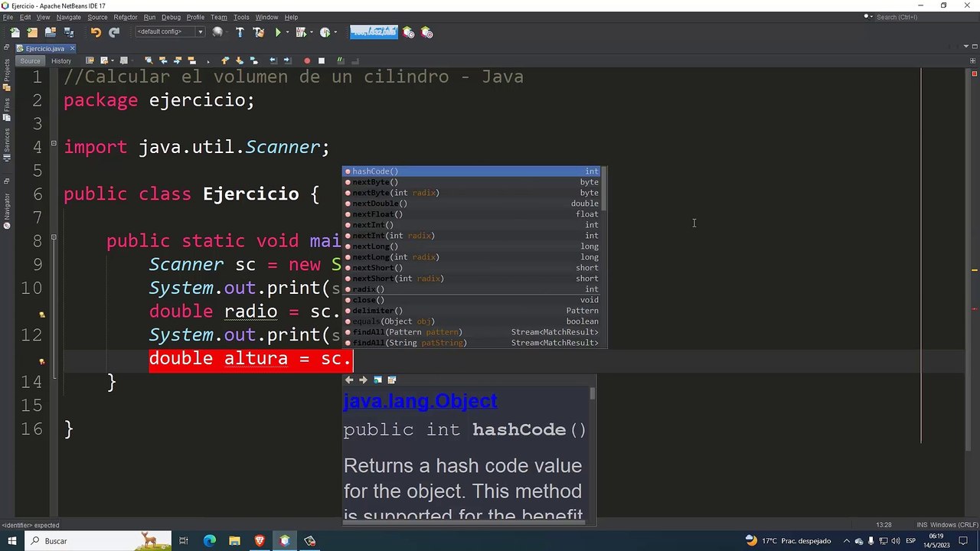
Task: Select close() completion entry
Action: click(x=472, y=300)
